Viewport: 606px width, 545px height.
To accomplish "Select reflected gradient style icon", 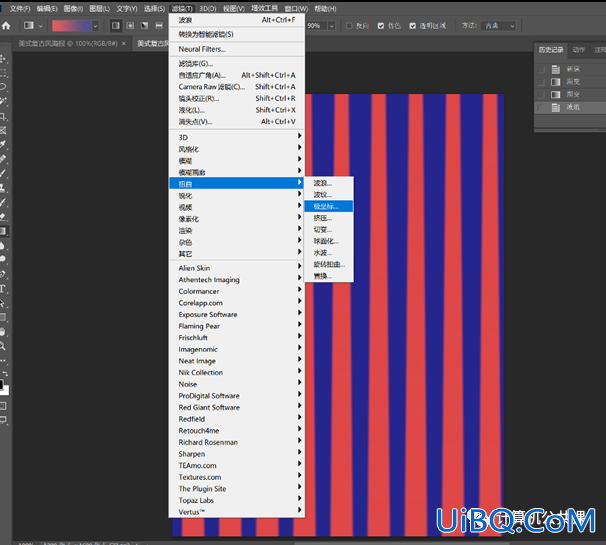I will (x=159, y=26).
